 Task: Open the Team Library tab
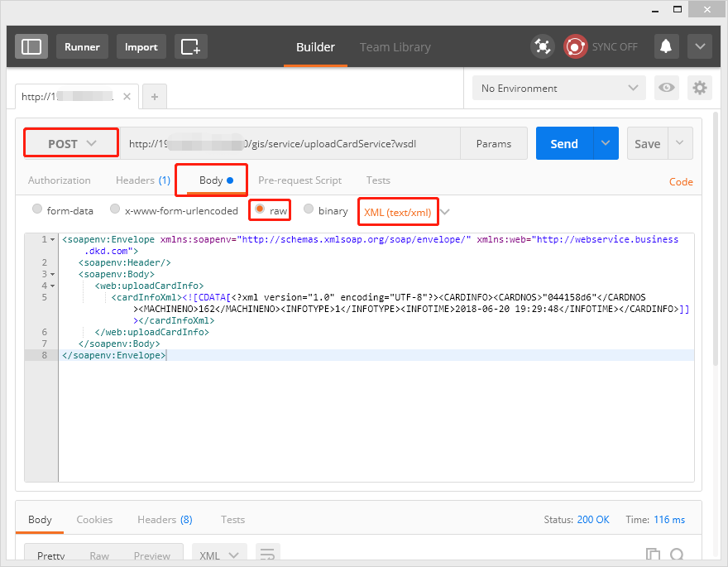coord(395,47)
